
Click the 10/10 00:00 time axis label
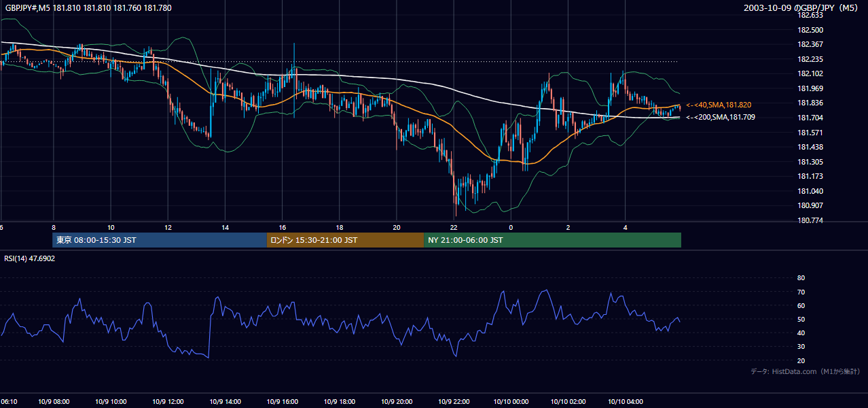[511, 402]
